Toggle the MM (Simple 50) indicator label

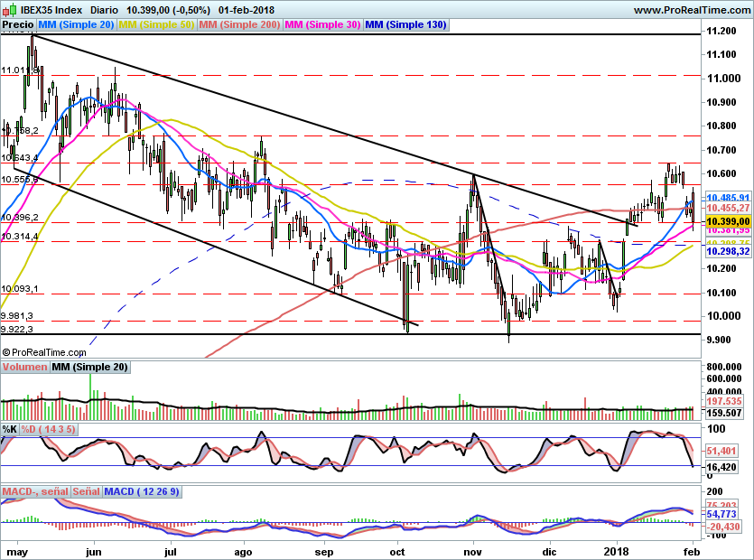pyautogui.click(x=156, y=25)
